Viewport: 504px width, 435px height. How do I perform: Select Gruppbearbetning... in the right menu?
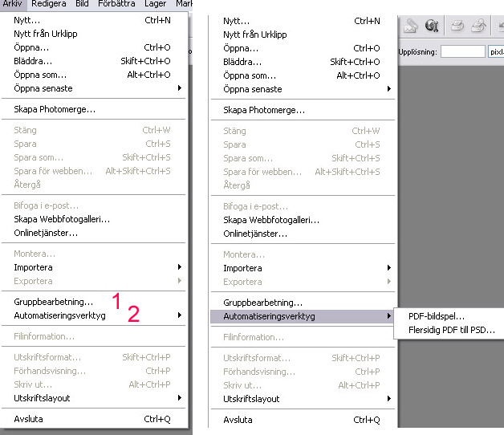pyautogui.click(x=303, y=303)
